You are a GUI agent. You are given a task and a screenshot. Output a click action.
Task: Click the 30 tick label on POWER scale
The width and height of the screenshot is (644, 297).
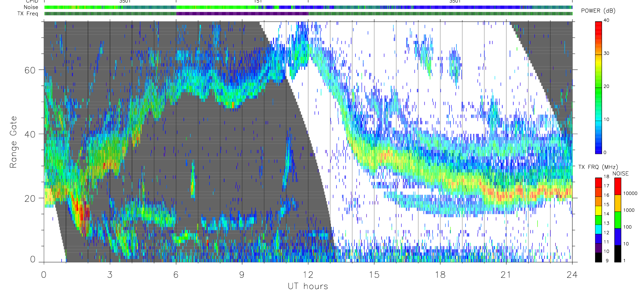(x=606, y=53)
